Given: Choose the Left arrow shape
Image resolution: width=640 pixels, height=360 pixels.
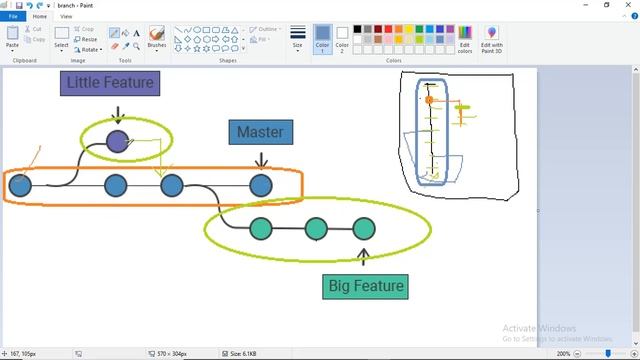Looking at the screenshot, I should [x=225, y=39].
